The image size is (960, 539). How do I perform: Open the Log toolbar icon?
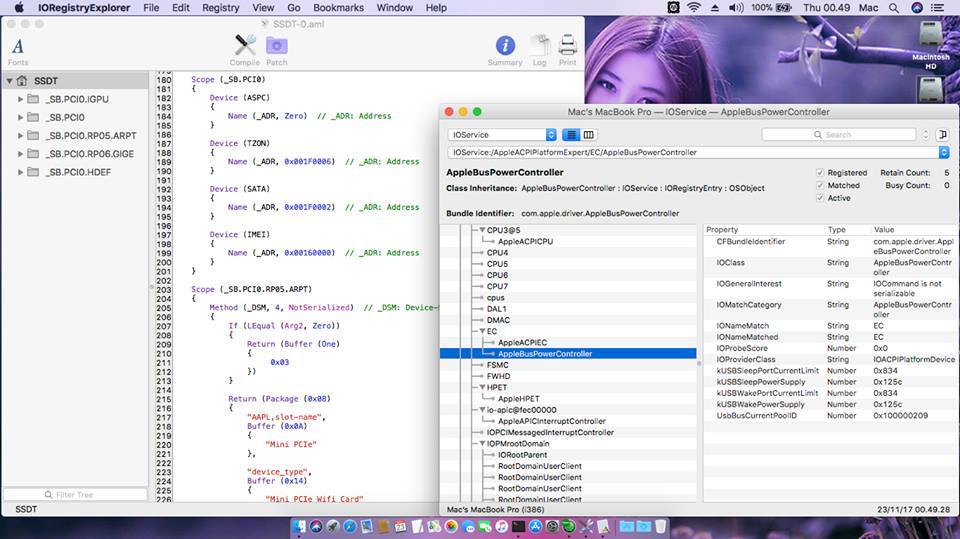539,45
